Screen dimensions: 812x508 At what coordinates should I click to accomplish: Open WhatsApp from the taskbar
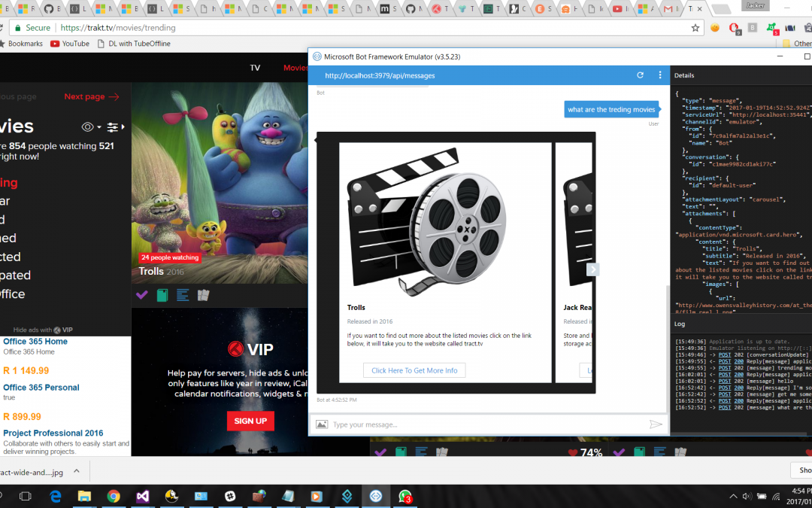[x=405, y=496]
